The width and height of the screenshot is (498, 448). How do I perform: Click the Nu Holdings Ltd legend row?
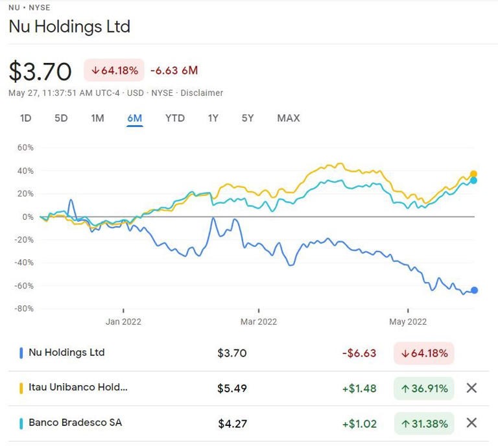coord(66,353)
